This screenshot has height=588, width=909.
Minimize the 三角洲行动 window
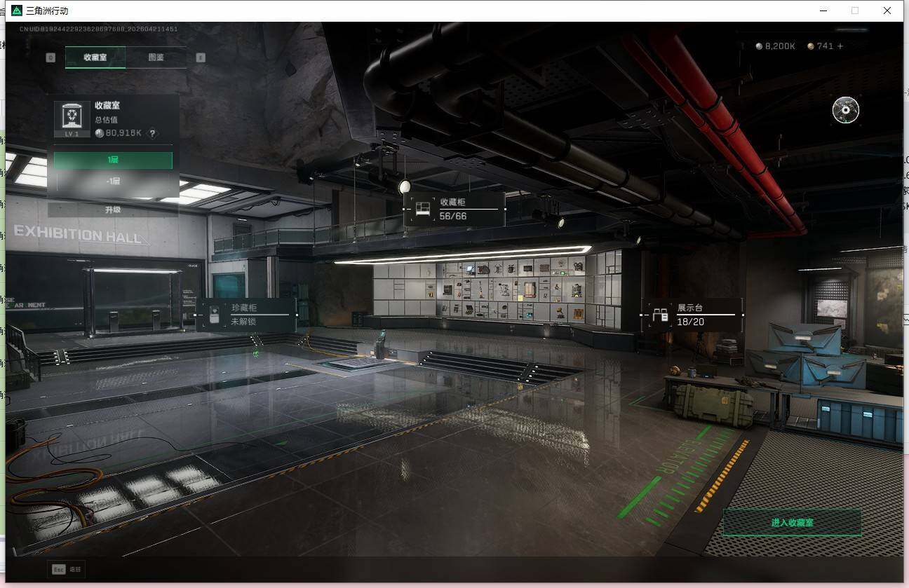coord(822,11)
